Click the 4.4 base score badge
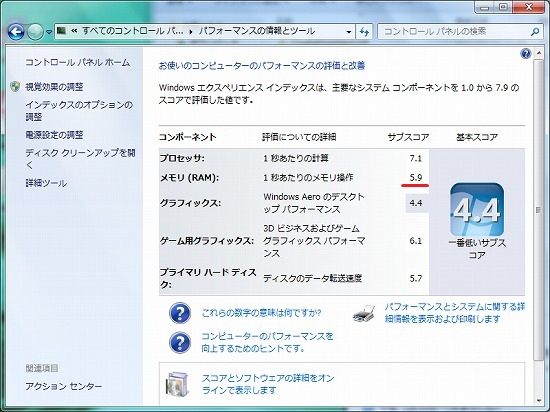550x412 pixels. (x=477, y=209)
